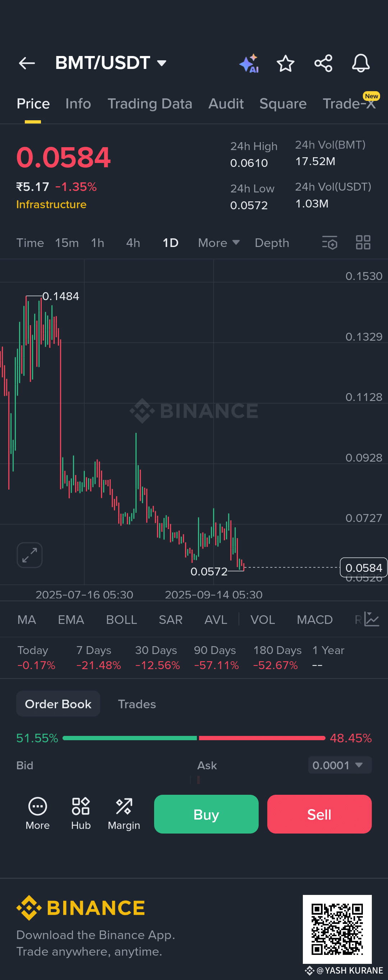Tap the 24h Low 0.0572 value
This screenshot has width=388, height=980.
pos(249,205)
